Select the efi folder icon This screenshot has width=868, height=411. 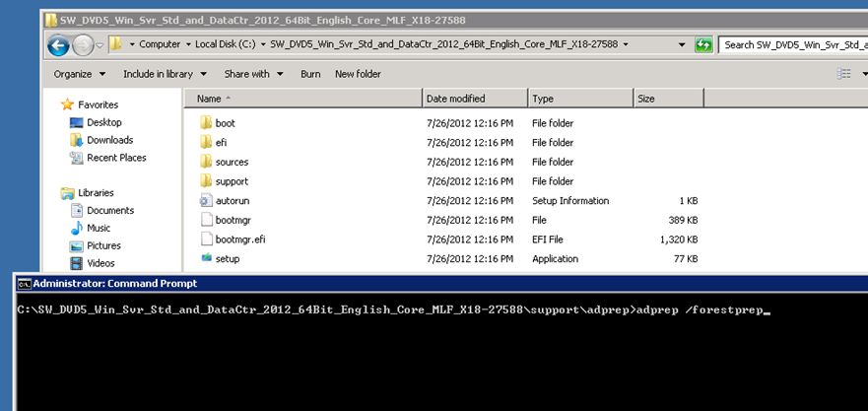(x=206, y=142)
